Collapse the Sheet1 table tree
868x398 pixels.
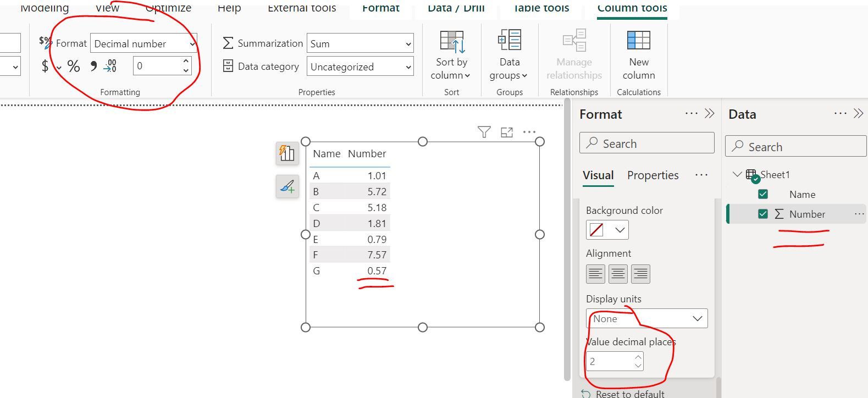click(737, 174)
